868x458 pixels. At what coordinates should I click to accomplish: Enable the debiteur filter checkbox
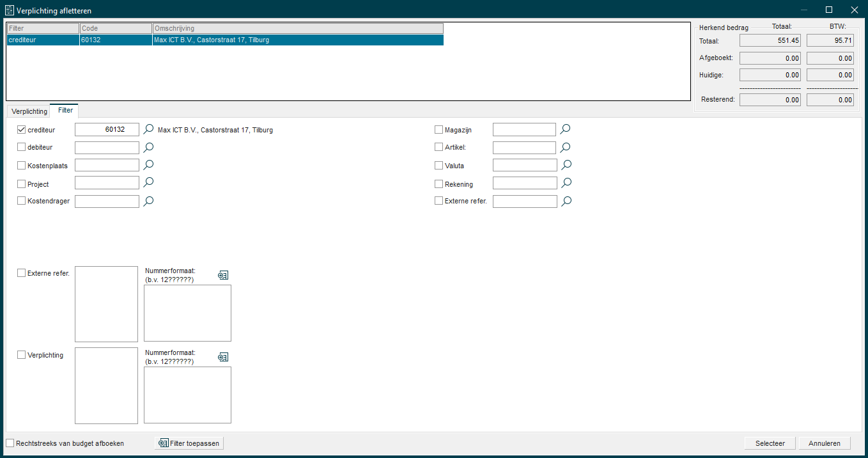[21, 147]
